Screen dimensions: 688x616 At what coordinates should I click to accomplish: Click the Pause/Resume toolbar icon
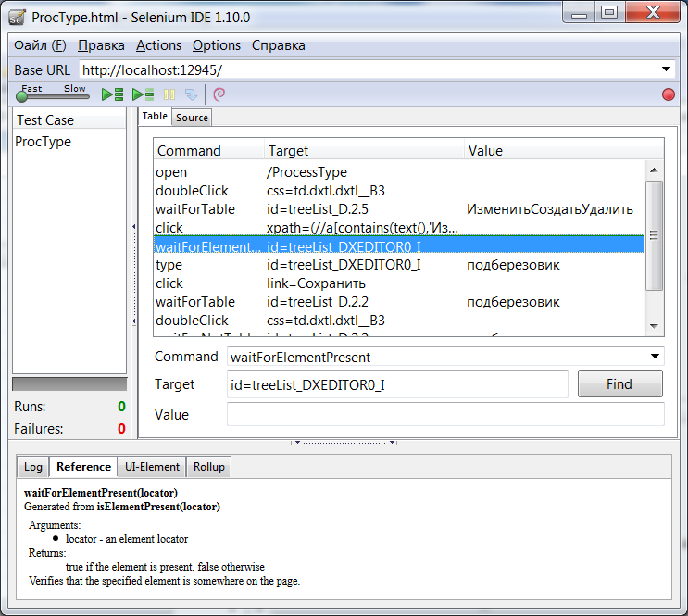pos(169,94)
